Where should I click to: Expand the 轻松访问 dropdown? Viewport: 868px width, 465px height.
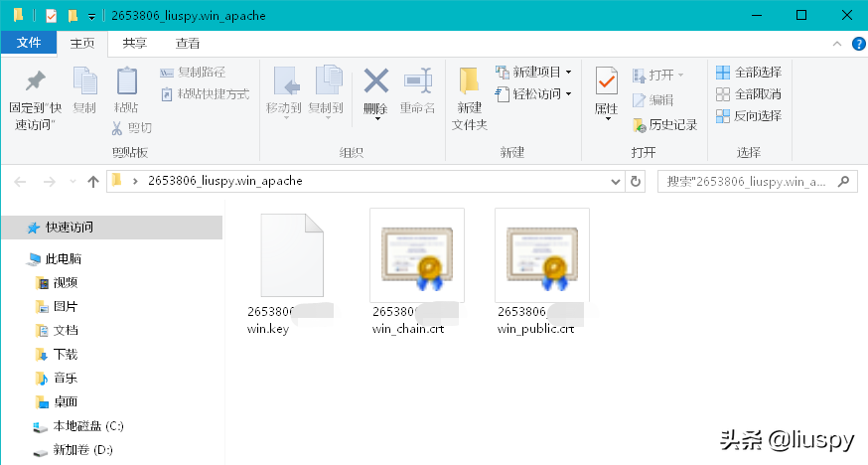click(568, 94)
